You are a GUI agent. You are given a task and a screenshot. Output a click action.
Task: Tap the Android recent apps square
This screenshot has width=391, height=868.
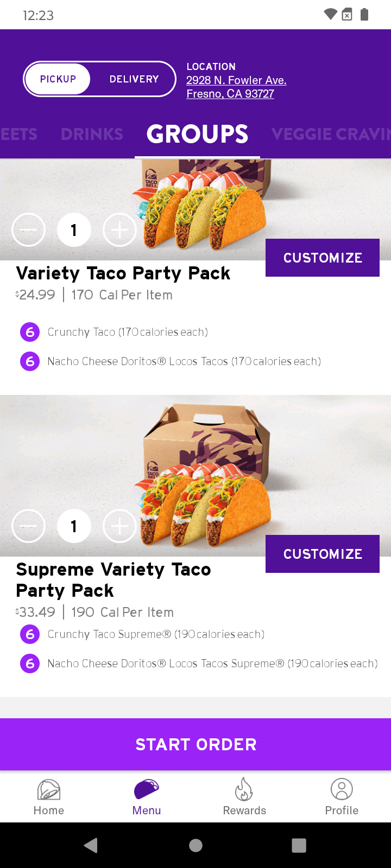(299, 845)
